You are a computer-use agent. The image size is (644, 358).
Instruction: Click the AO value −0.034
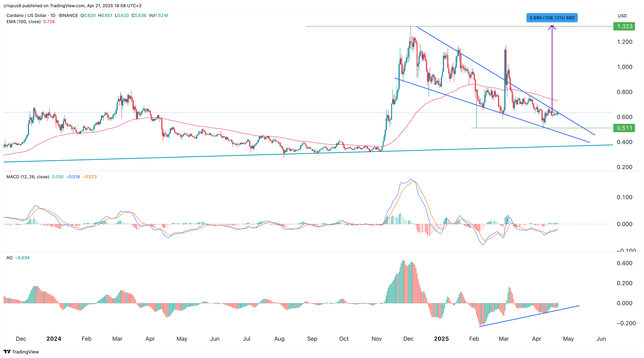pos(22,258)
